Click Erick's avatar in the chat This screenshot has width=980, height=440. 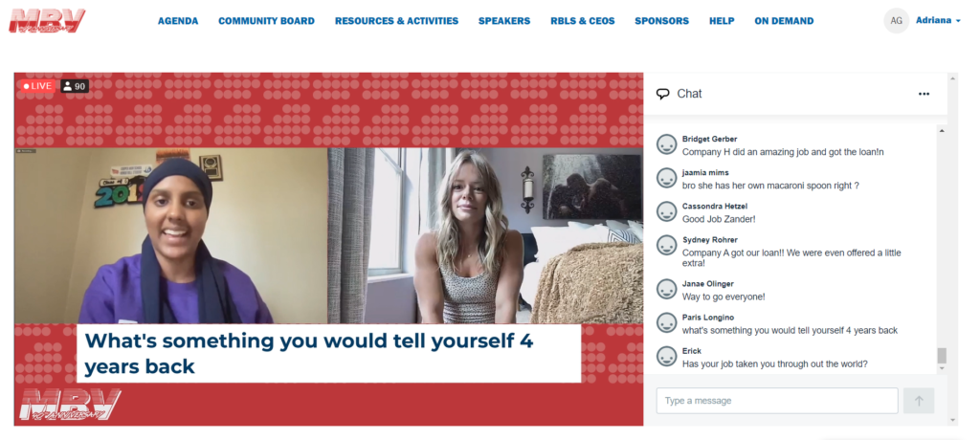[x=666, y=357]
